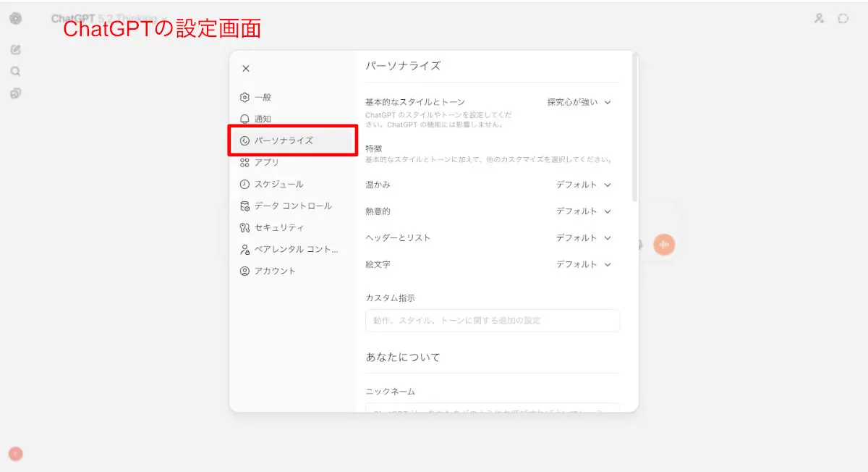
Task: Open the library images icon in sidebar
Action: (x=15, y=93)
